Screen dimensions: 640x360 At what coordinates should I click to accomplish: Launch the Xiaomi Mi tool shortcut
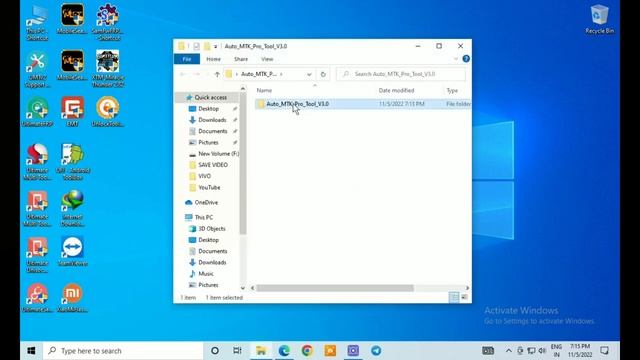(73, 298)
